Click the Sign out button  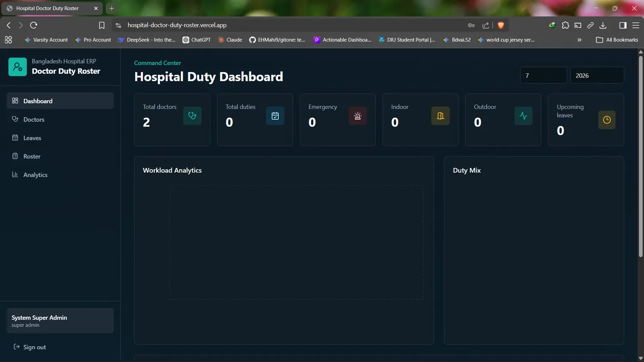60,347
